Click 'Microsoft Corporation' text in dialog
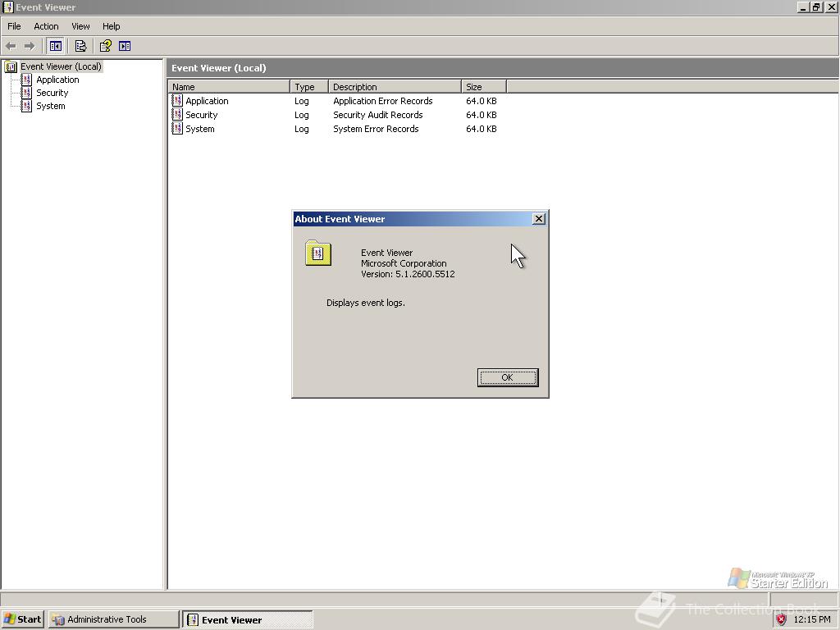 (x=404, y=263)
